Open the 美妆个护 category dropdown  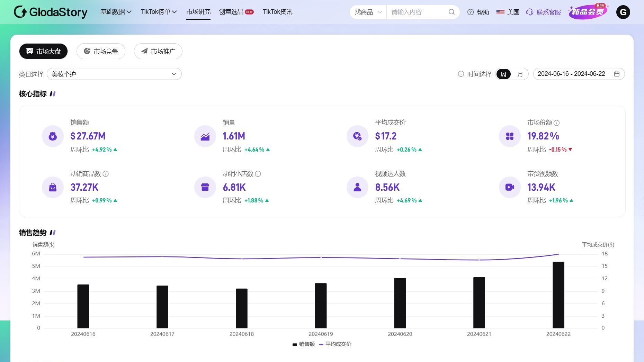(114, 74)
